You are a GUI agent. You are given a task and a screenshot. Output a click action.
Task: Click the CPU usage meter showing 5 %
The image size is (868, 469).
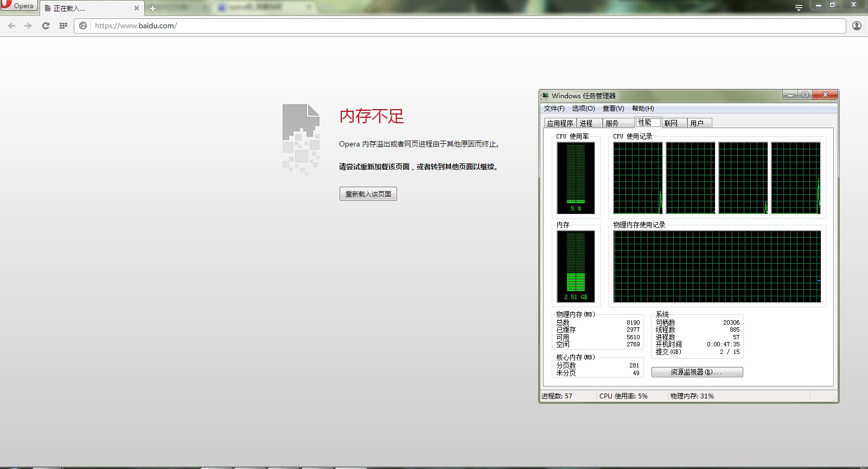coord(576,178)
